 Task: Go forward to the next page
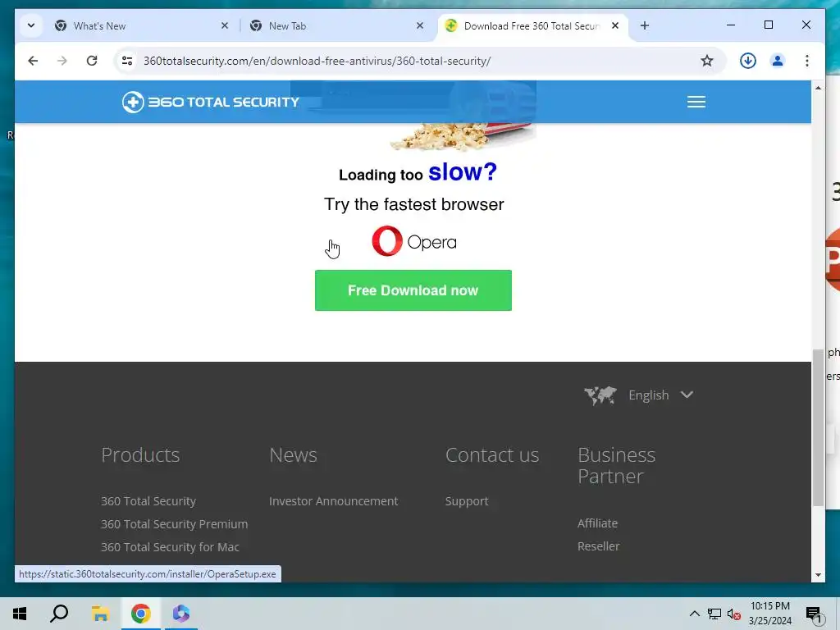tap(62, 61)
